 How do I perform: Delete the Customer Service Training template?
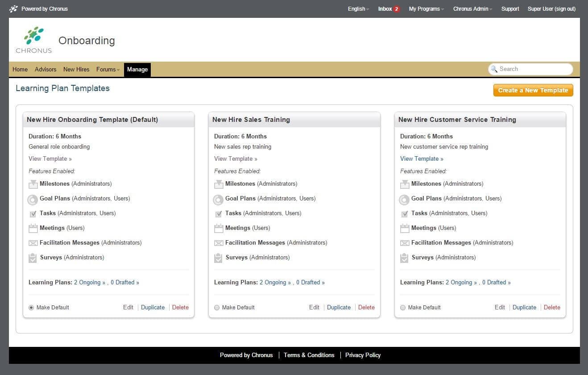coord(552,308)
